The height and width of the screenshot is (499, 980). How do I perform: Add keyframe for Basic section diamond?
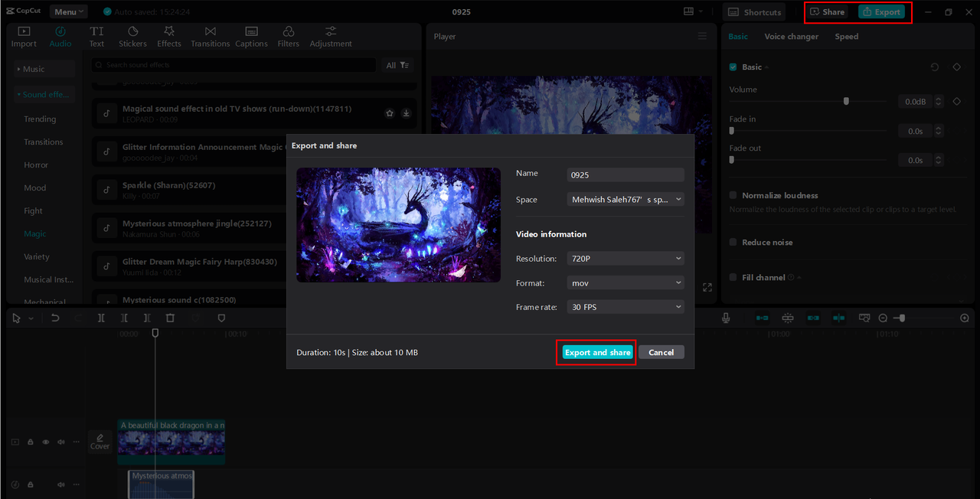[956, 67]
